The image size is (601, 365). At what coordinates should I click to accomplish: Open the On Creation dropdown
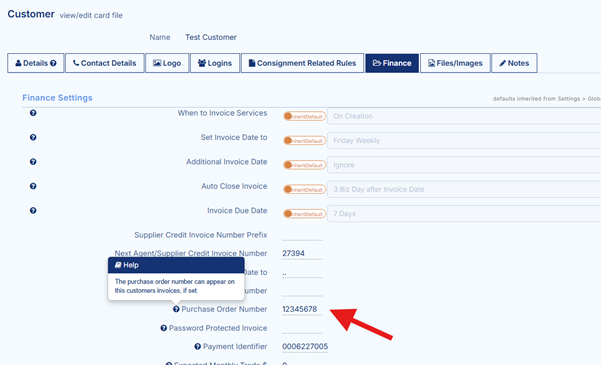(x=464, y=116)
